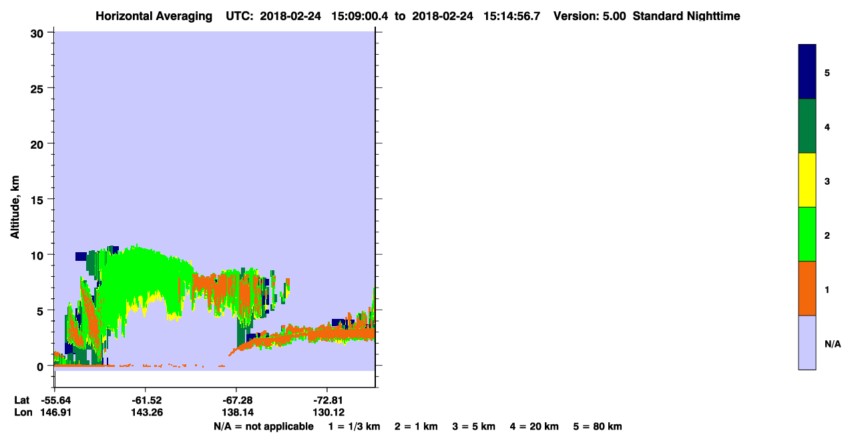
Task: Click the "Version: 5.00" text
Action: coord(590,16)
